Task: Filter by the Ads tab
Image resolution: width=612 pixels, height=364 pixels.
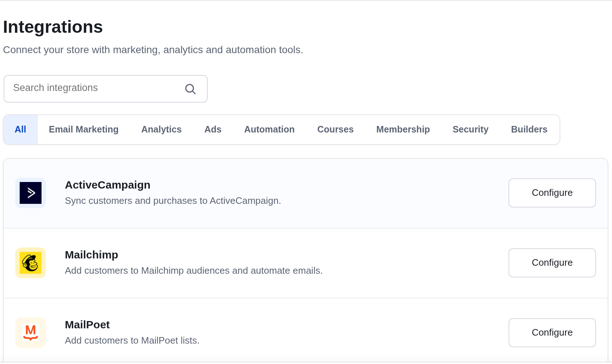Action: [x=213, y=130]
